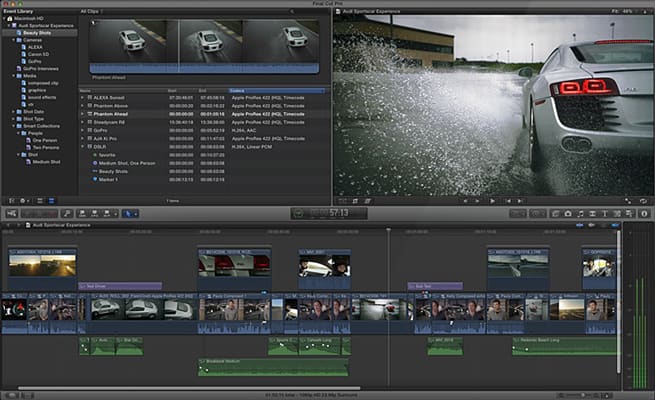
Task: Collapse the DSLR clip row
Action: (82, 147)
